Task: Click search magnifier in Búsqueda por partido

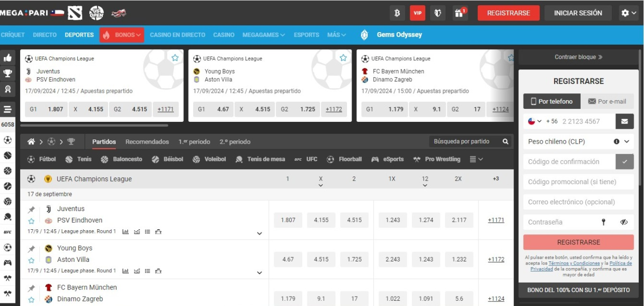Action: click(x=505, y=142)
